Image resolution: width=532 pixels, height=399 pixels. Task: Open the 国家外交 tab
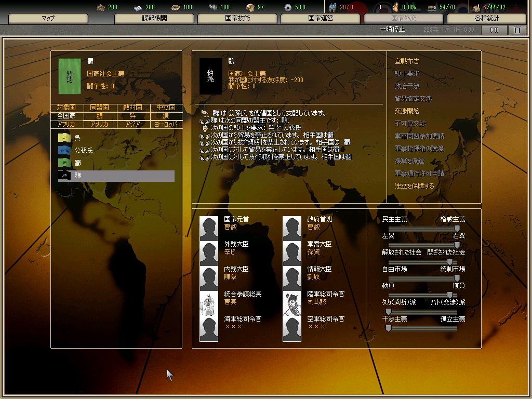404,18
